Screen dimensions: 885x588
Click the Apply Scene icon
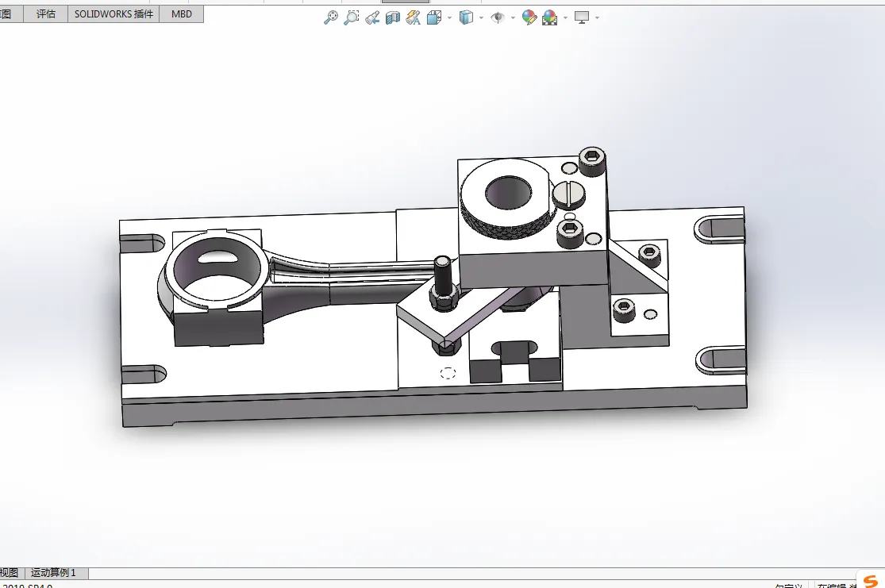click(550, 18)
